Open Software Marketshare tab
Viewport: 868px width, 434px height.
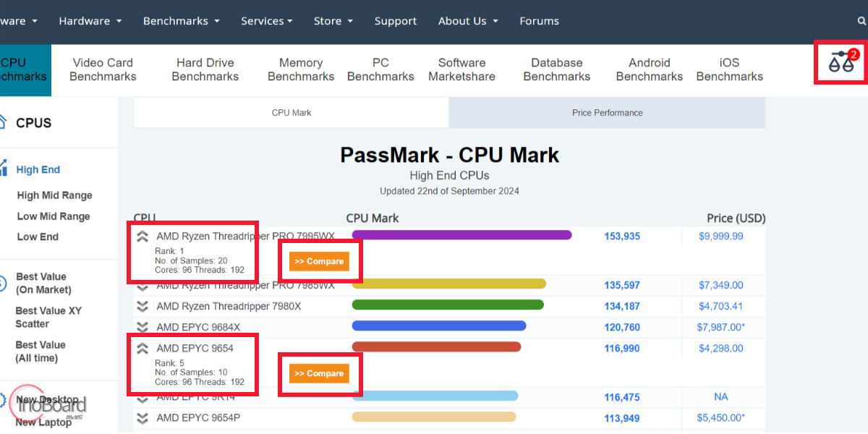click(x=461, y=69)
